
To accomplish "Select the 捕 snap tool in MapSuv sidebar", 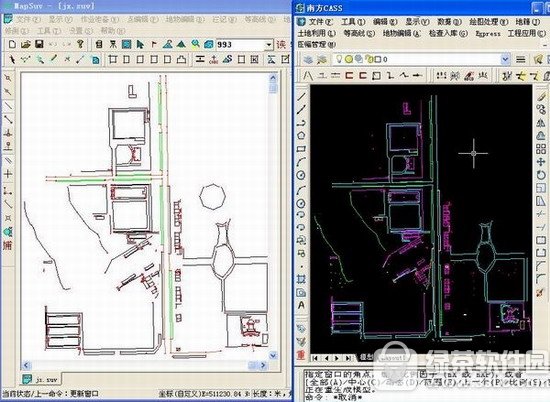I will pos(7,245).
